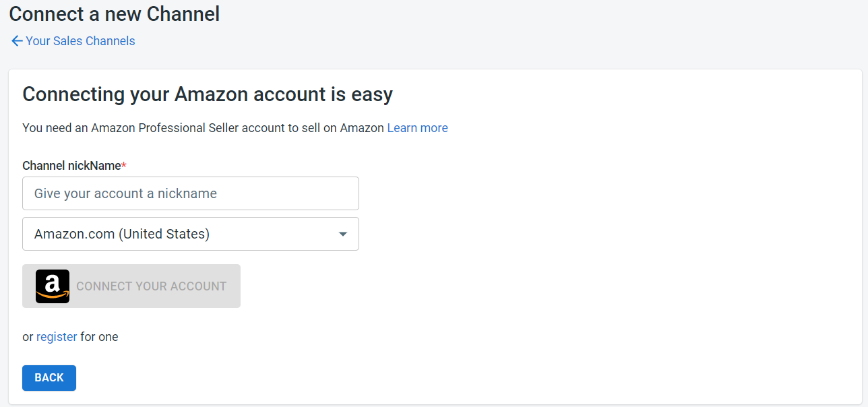
Task: Open the Learn more link
Action: coord(417,128)
